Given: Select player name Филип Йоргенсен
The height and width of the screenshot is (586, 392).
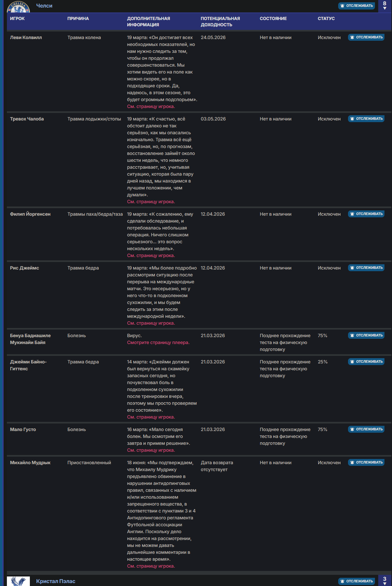Looking at the screenshot, I should [x=30, y=214].
